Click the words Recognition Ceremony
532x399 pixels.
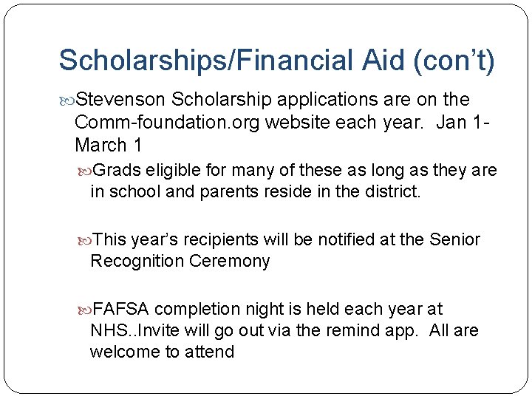pos(180,261)
